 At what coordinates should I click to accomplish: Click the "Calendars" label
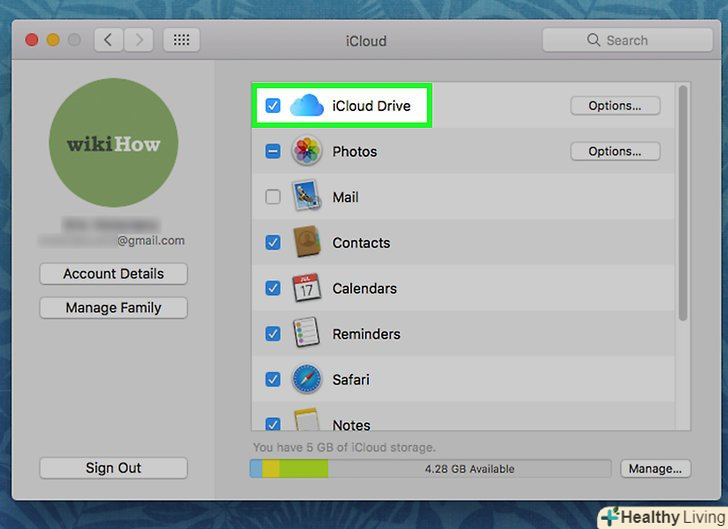(x=364, y=288)
